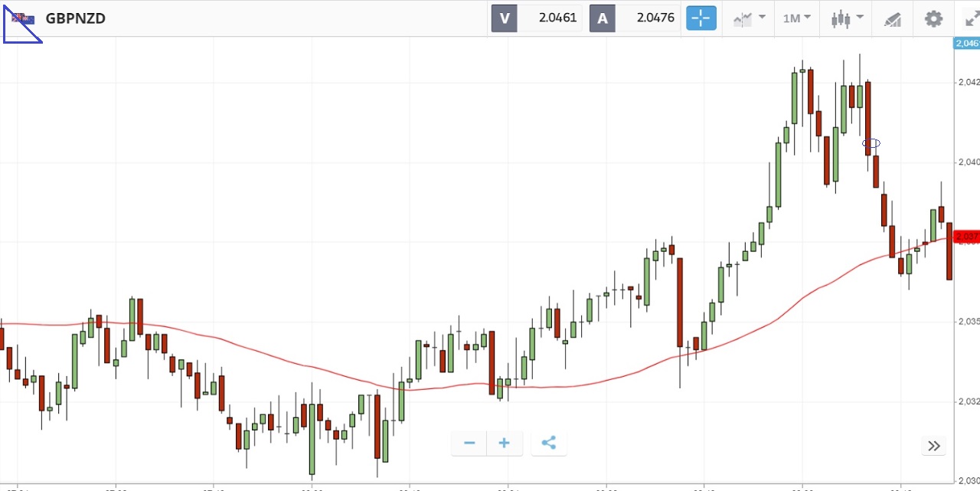This screenshot has width=980, height=491.
Task: Click the GBPNZD symbol name
Action: (76, 18)
